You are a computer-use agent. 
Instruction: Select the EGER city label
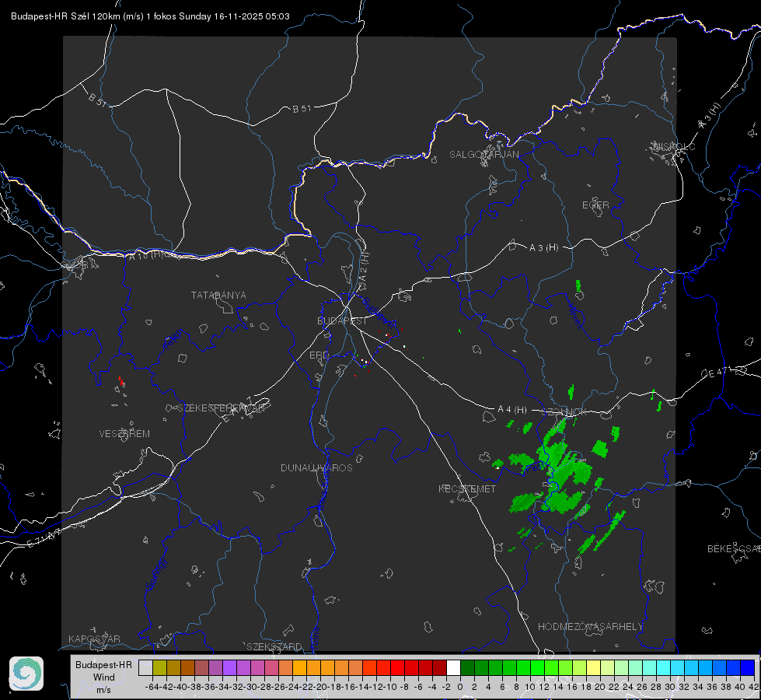pos(595,205)
